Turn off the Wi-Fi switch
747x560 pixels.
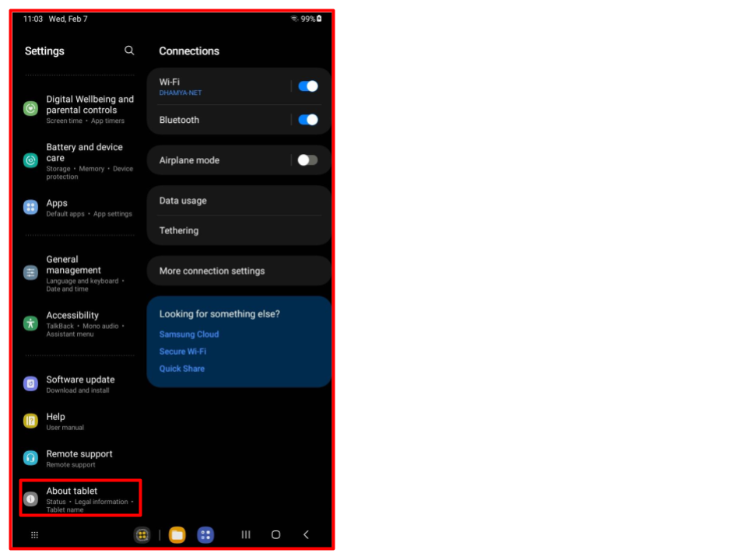pos(308,86)
